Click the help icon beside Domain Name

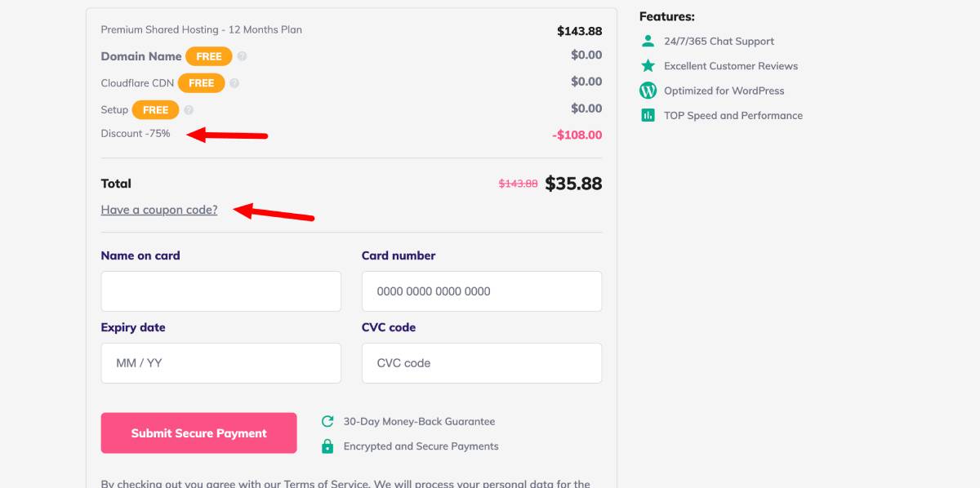pos(242,56)
